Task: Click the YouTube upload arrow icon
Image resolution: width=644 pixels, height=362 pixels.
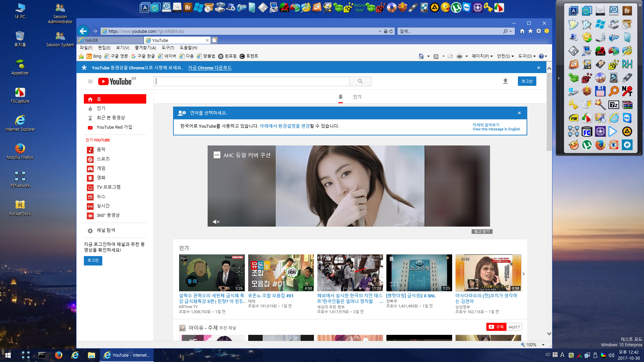Action: [x=505, y=81]
